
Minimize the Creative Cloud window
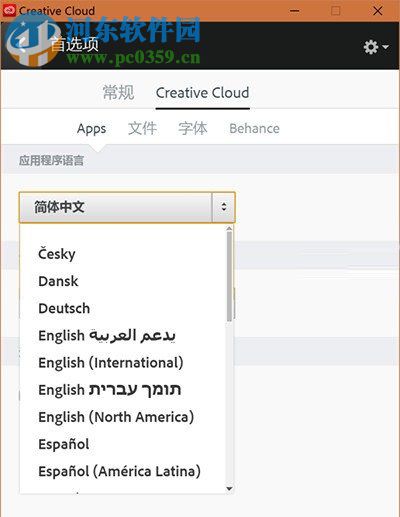click(x=294, y=11)
